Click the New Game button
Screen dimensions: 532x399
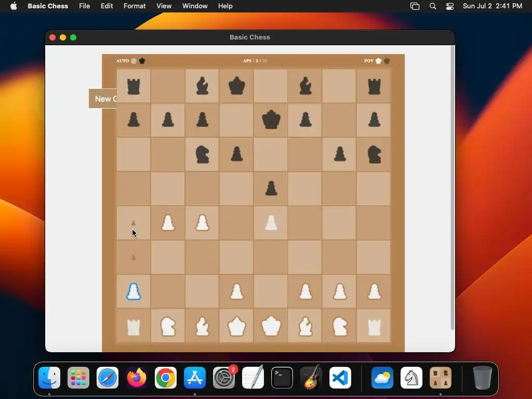(103, 99)
